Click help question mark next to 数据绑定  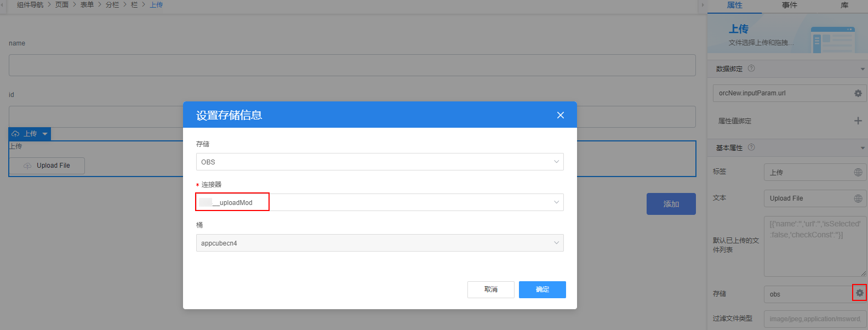tap(751, 69)
